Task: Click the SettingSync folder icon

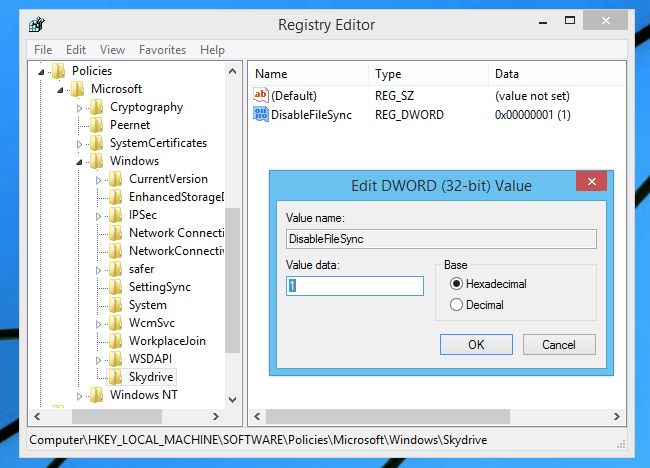Action: click(116, 287)
